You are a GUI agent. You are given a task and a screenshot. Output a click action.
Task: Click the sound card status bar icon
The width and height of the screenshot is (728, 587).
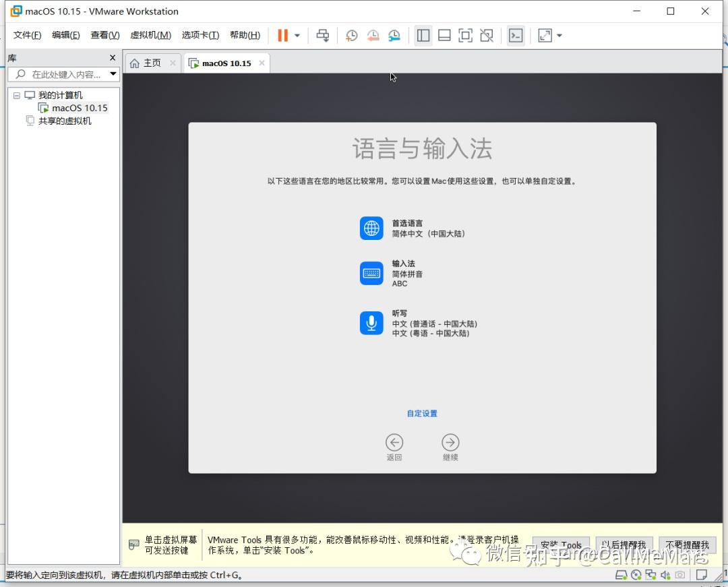coord(665,576)
